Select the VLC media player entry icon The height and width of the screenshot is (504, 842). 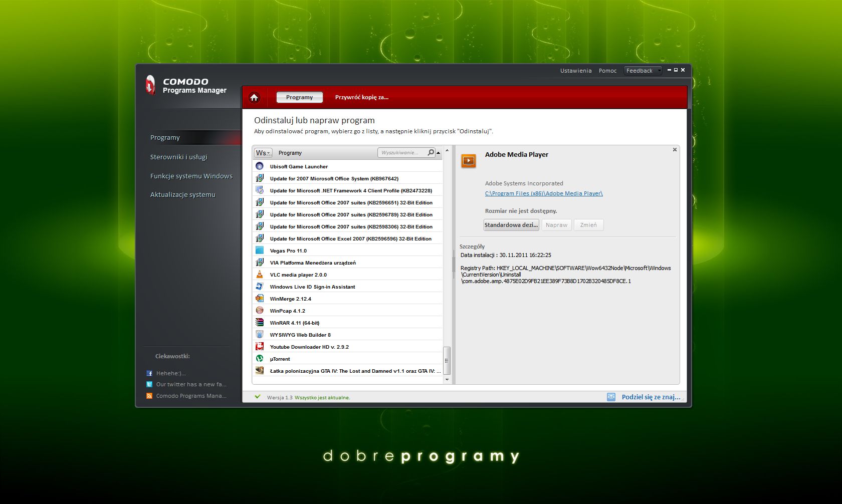click(x=260, y=274)
